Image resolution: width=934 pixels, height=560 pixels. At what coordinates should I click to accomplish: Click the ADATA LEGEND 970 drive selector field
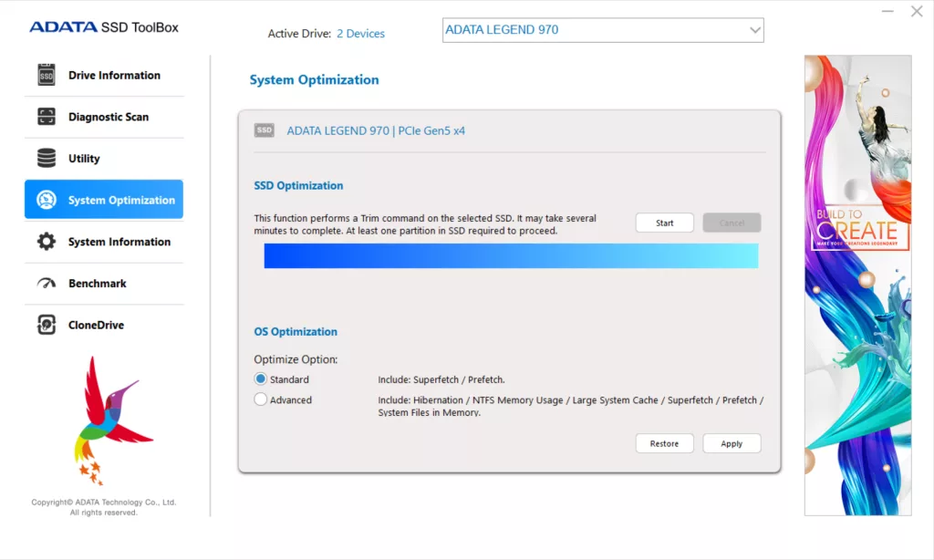[x=603, y=30]
